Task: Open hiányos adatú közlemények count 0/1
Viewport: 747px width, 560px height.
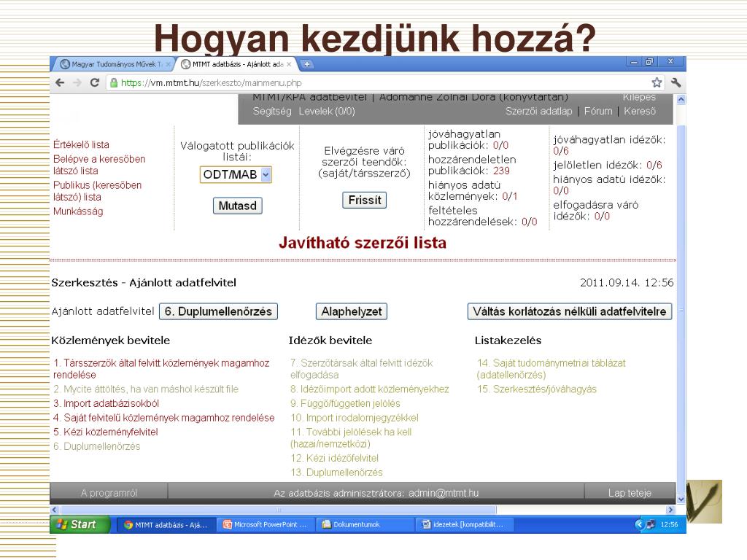Action: (510, 196)
